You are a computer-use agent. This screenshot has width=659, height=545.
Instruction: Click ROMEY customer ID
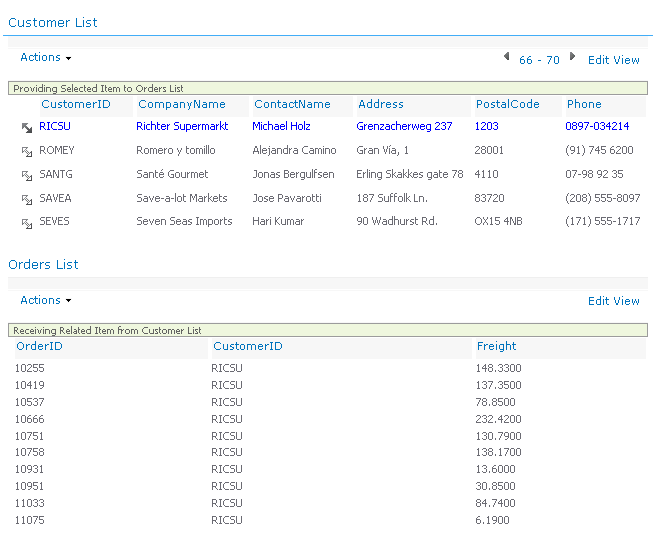57,150
